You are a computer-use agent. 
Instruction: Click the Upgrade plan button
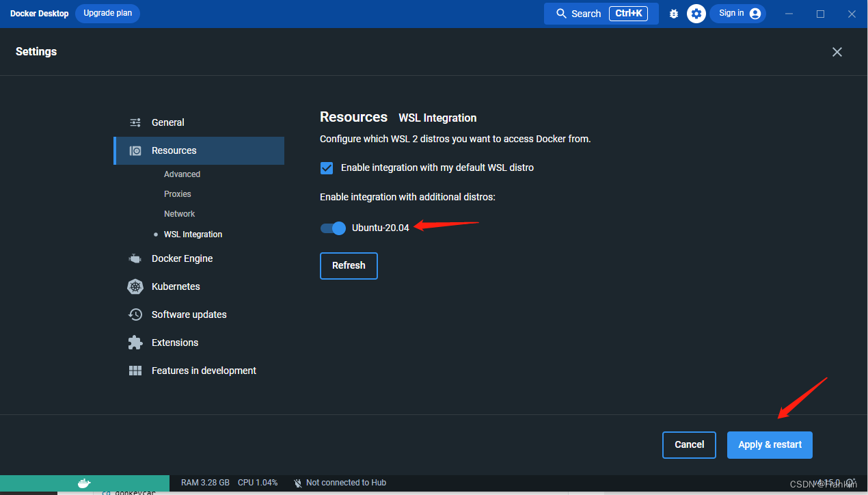click(x=107, y=13)
